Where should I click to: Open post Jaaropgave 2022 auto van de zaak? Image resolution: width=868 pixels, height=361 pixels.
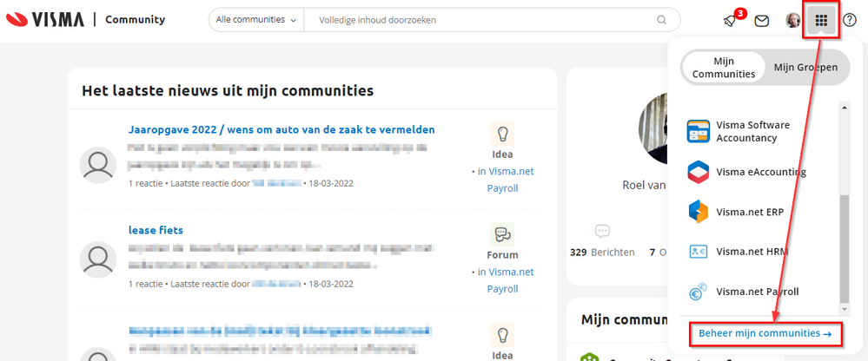[282, 129]
